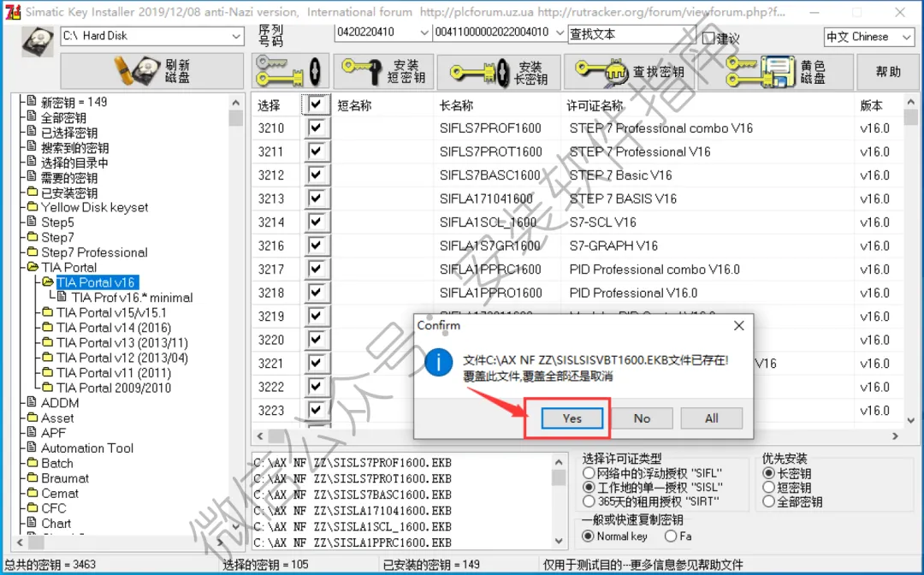Click the STEP 7 Basic V16 license cell

620,175
